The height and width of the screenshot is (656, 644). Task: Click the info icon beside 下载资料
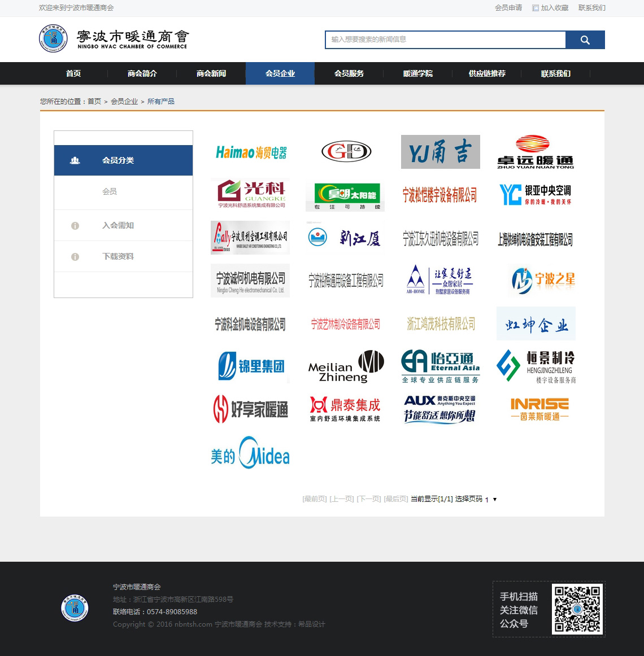[x=75, y=257]
